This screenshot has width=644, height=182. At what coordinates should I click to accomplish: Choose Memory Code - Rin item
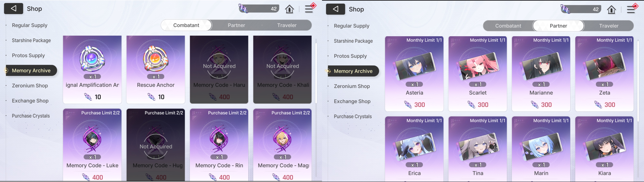(x=219, y=145)
